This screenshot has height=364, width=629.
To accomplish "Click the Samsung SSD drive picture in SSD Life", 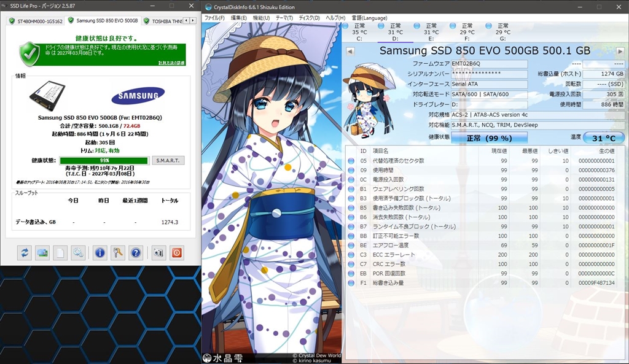I will tap(47, 96).
